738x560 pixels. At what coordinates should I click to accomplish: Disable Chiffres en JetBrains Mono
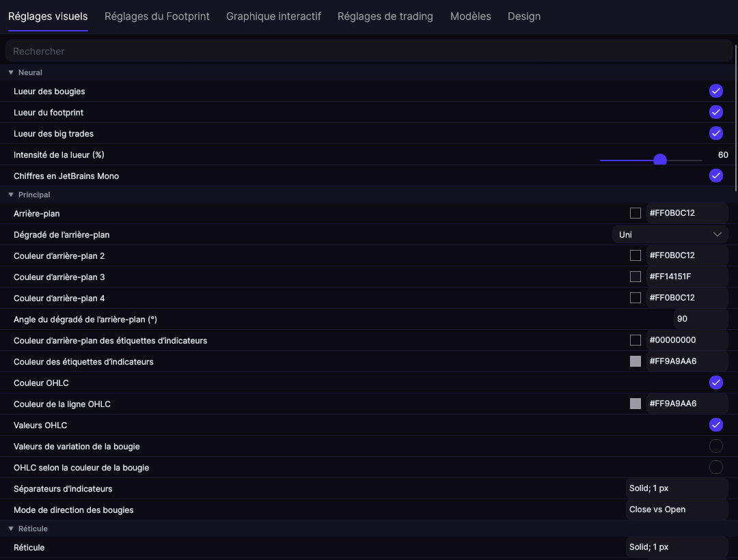click(716, 176)
